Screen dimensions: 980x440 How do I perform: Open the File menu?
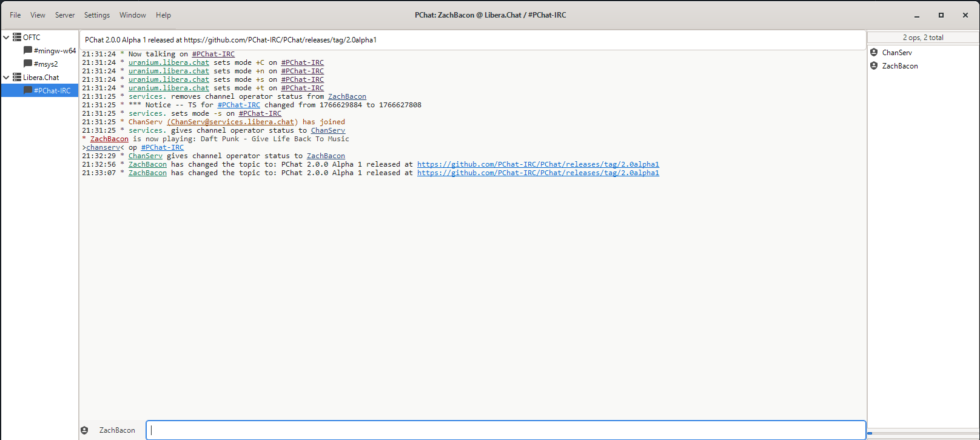15,15
